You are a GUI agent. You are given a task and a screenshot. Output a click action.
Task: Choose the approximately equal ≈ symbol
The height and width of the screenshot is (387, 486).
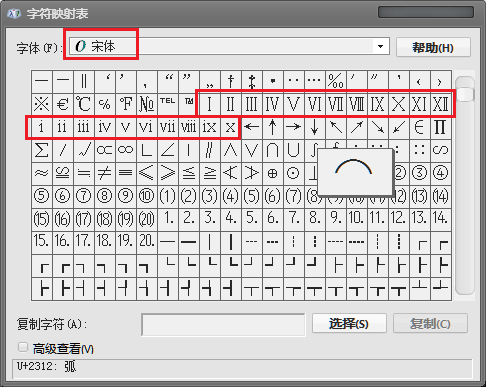click(x=42, y=173)
